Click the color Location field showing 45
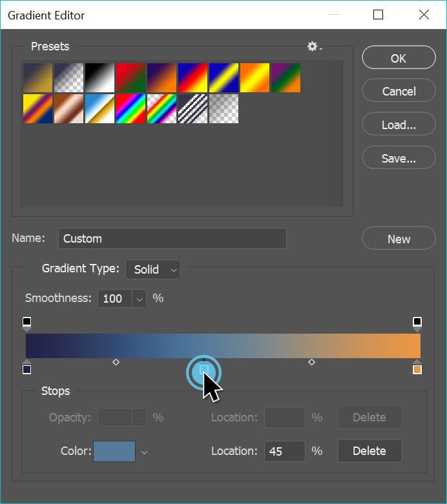447x504 pixels. (285, 451)
